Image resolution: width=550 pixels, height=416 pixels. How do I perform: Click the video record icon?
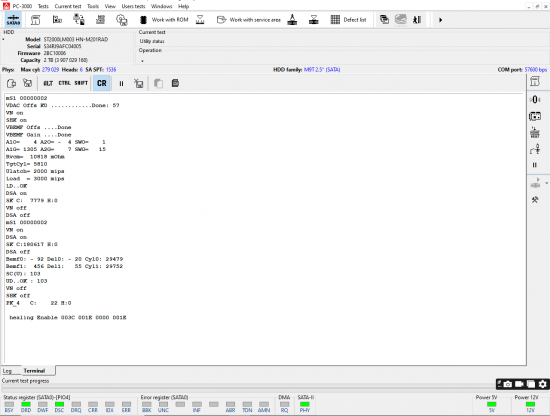pos(519,384)
